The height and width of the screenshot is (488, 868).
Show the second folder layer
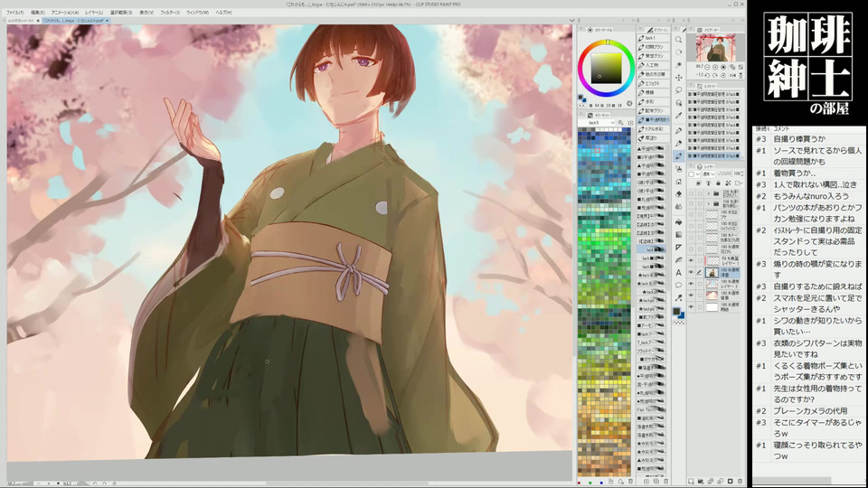[x=691, y=203]
